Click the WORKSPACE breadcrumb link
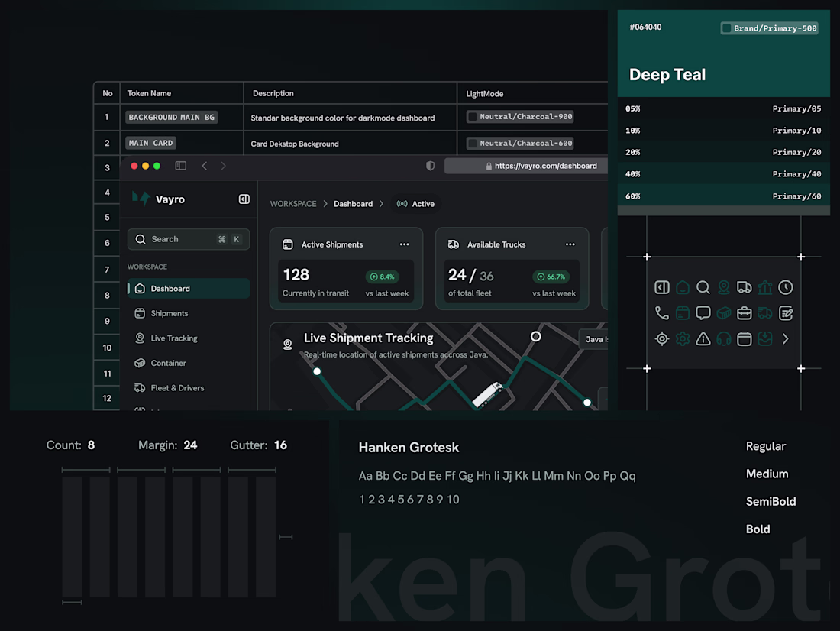The image size is (840, 631). click(x=293, y=204)
